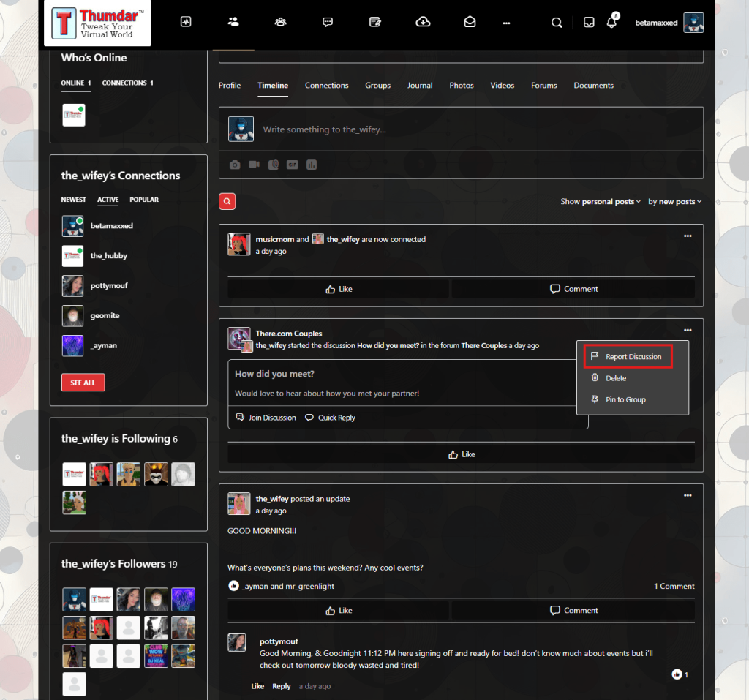
Task: Click the red search feed button
Action: pyautogui.click(x=227, y=201)
